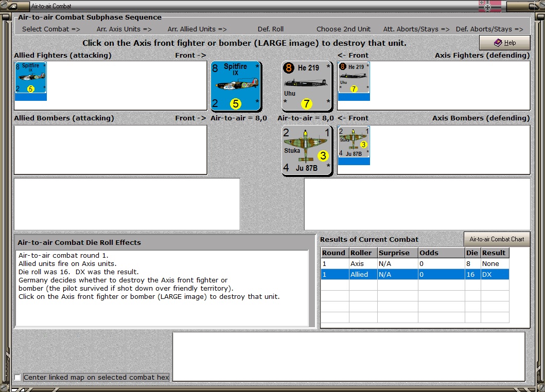Select the Allied roller results row

[x=415, y=275]
